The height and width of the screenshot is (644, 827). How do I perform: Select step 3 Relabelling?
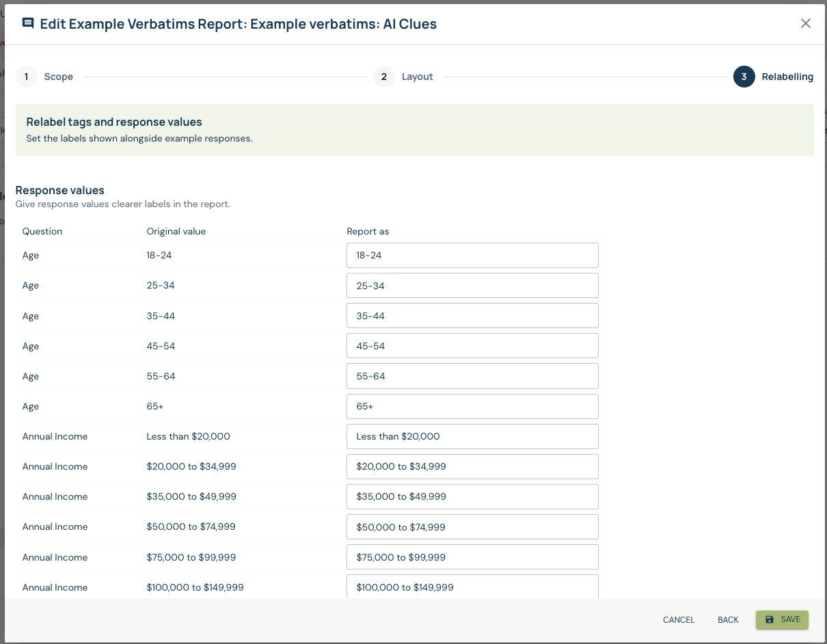(x=774, y=77)
